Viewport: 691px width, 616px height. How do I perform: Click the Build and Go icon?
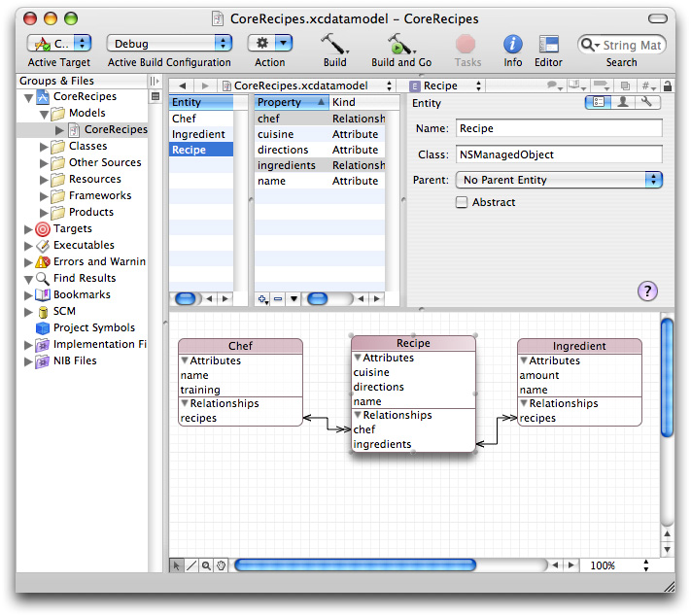click(400, 44)
